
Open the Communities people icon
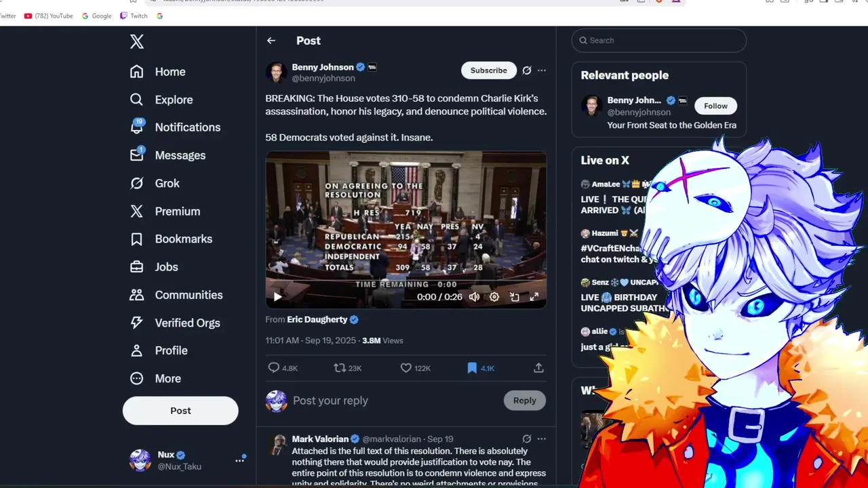[137, 295]
